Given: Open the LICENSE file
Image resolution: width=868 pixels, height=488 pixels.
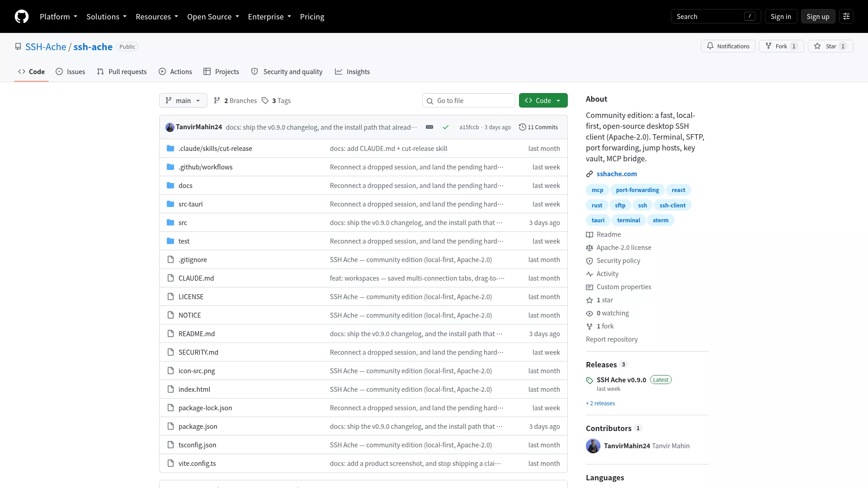Looking at the screenshot, I should pyautogui.click(x=191, y=297).
